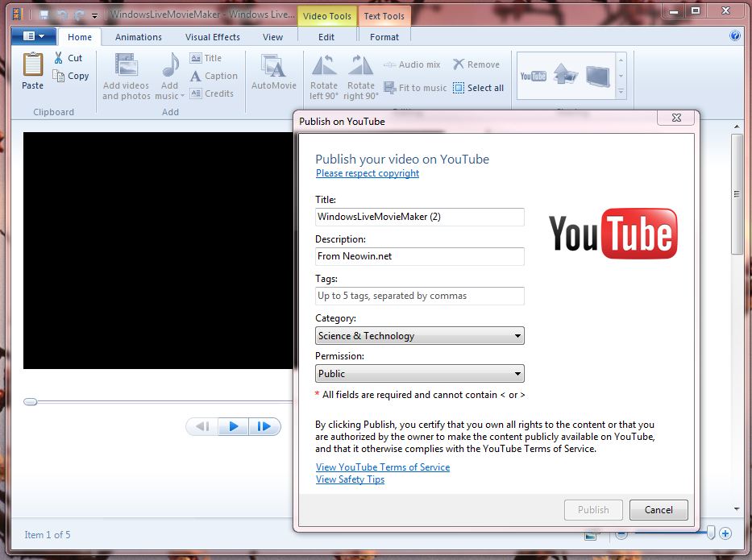Click the "Item 1 of 5" status text
The image size is (752, 560).
tap(48, 534)
